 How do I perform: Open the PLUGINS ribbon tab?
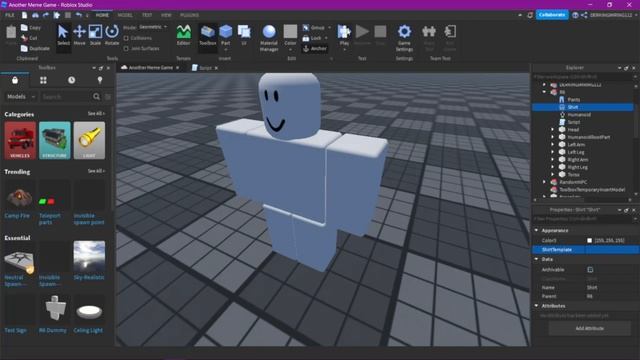pos(189,15)
